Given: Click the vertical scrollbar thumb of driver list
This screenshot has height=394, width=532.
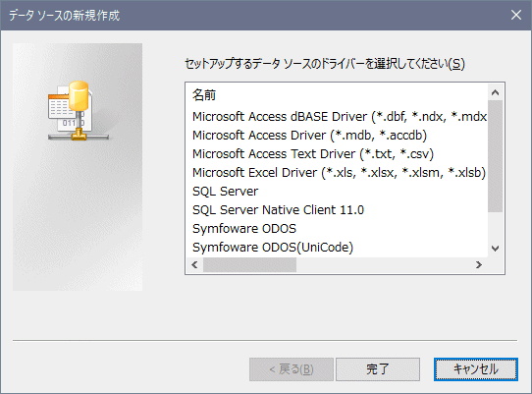Looking at the screenshot, I should 495,156.
